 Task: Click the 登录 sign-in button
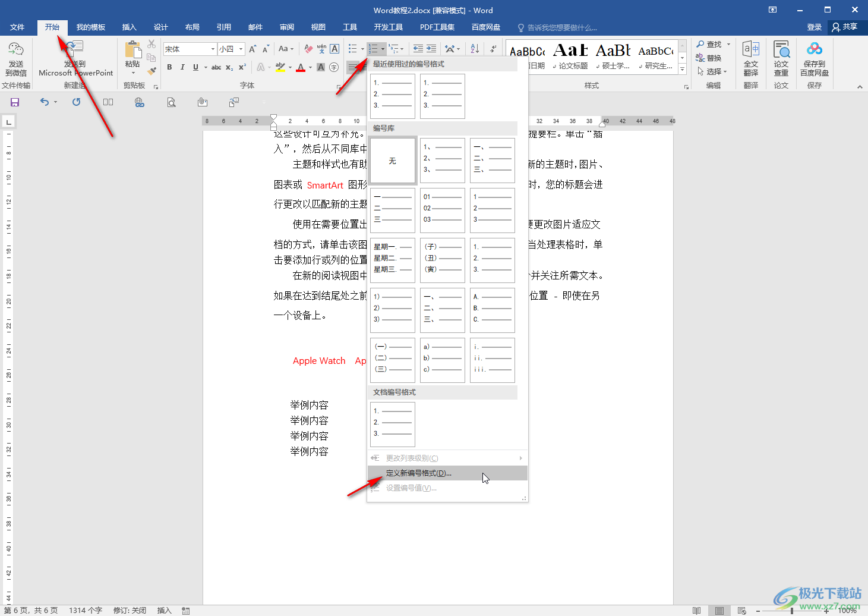[x=815, y=27]
